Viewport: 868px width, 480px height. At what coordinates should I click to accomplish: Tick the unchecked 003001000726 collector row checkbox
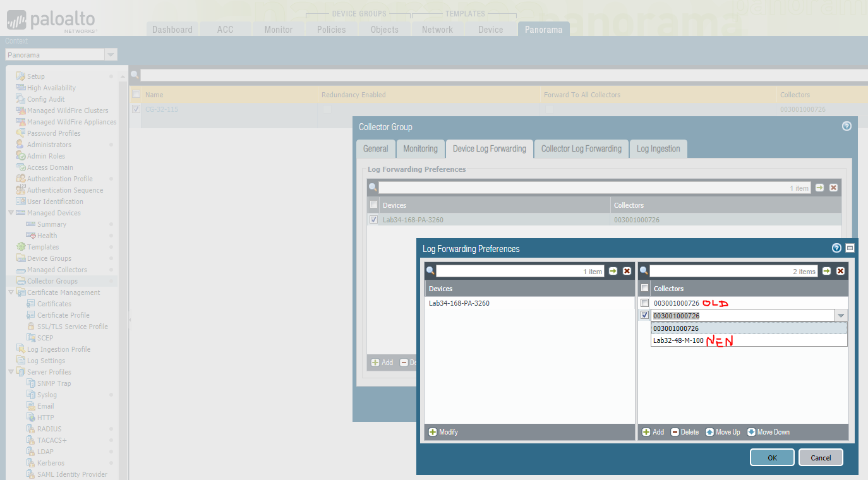(644, 303)
